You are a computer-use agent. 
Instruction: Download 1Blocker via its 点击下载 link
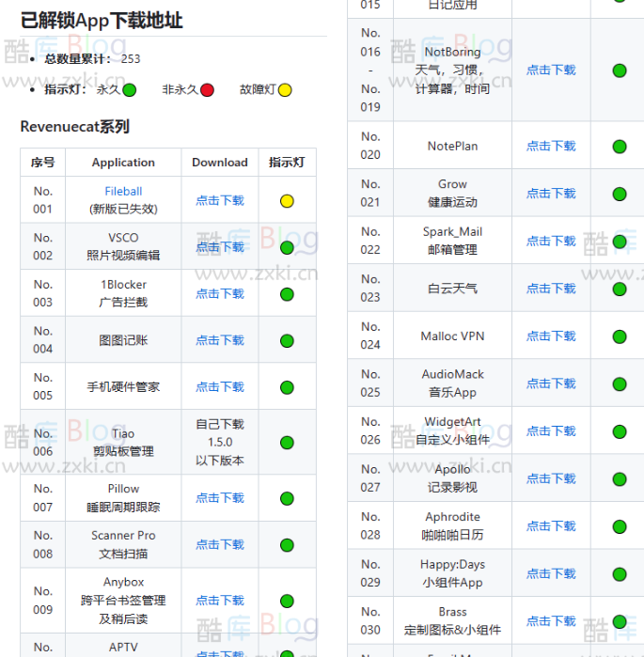coord(220,293)
